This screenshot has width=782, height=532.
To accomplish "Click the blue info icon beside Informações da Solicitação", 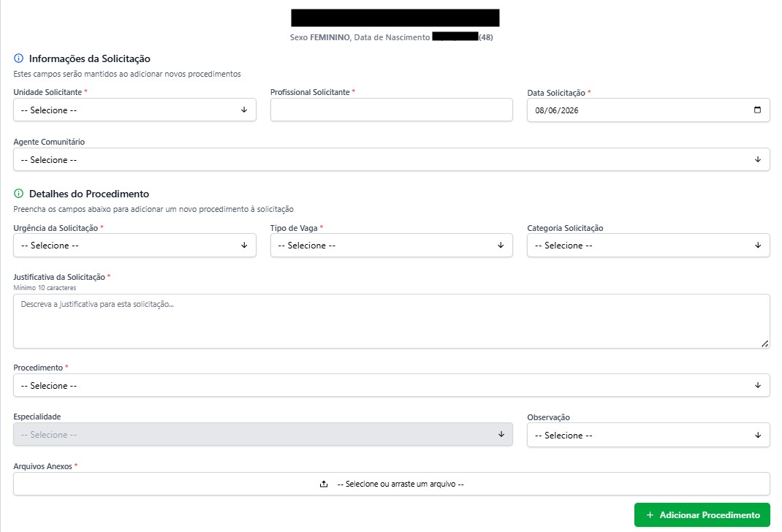I will coord(18,58).
